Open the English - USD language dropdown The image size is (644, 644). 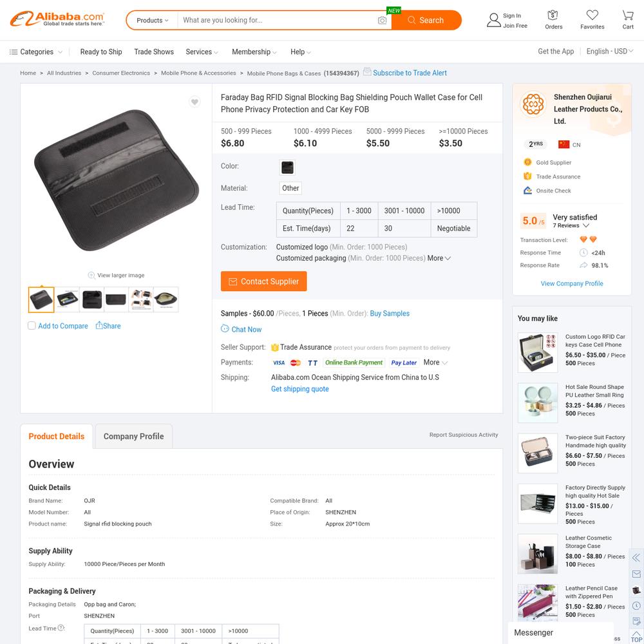pos(609,52)
